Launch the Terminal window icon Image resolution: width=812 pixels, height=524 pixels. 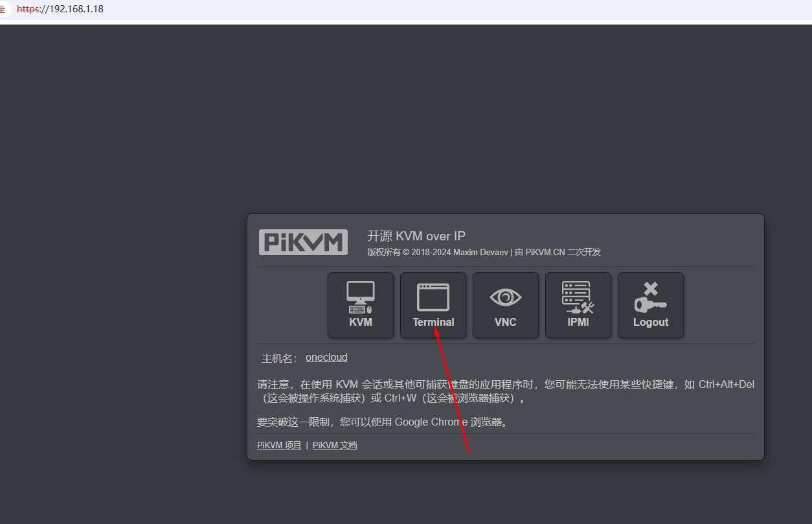tap(433, 298)
